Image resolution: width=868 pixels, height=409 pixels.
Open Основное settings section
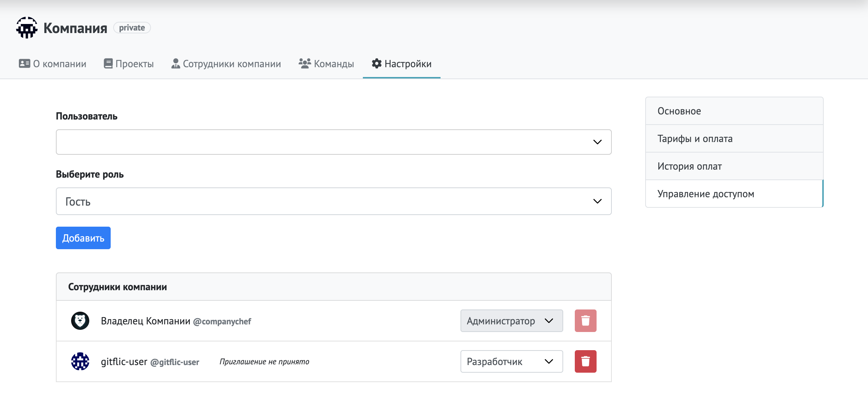pos(734,111)
